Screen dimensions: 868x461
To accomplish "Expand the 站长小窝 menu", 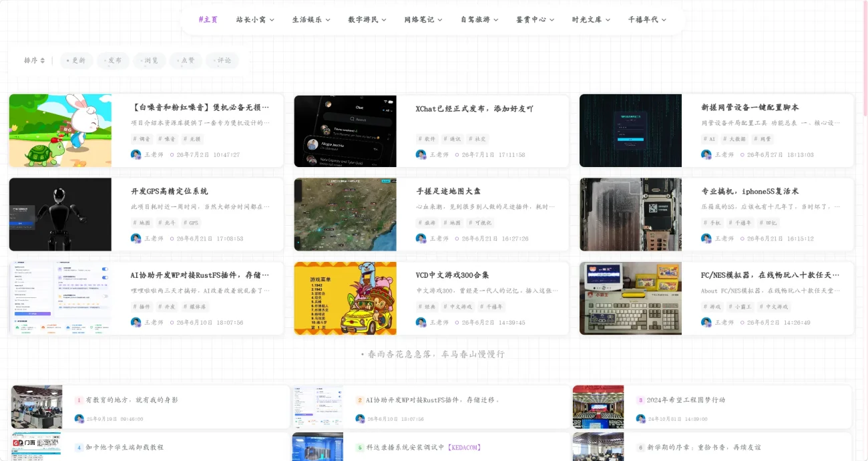I will point(255,19).
